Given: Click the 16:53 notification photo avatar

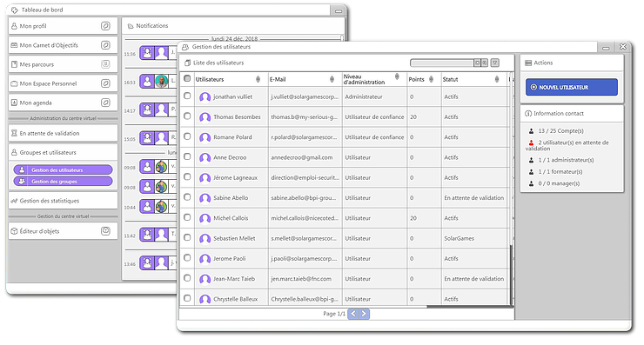Looking at the screenshot, I should click(161, 81).
